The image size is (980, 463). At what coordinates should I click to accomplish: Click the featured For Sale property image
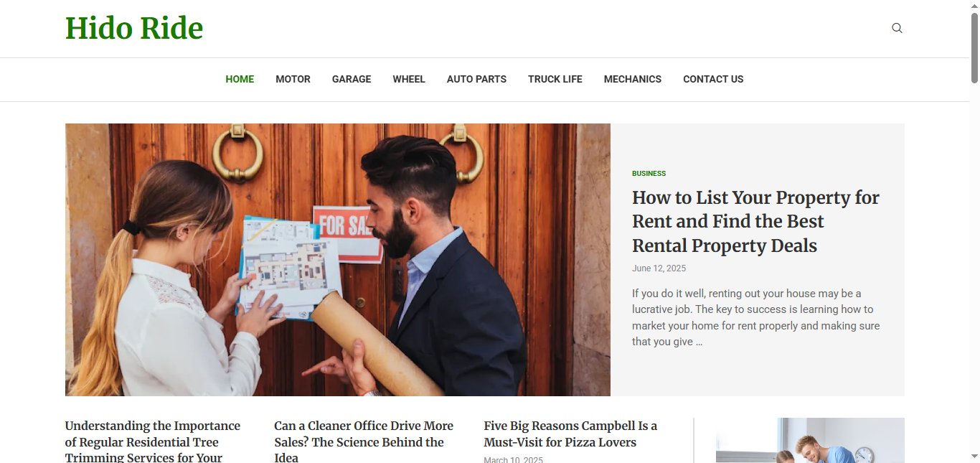click(338, 260)
